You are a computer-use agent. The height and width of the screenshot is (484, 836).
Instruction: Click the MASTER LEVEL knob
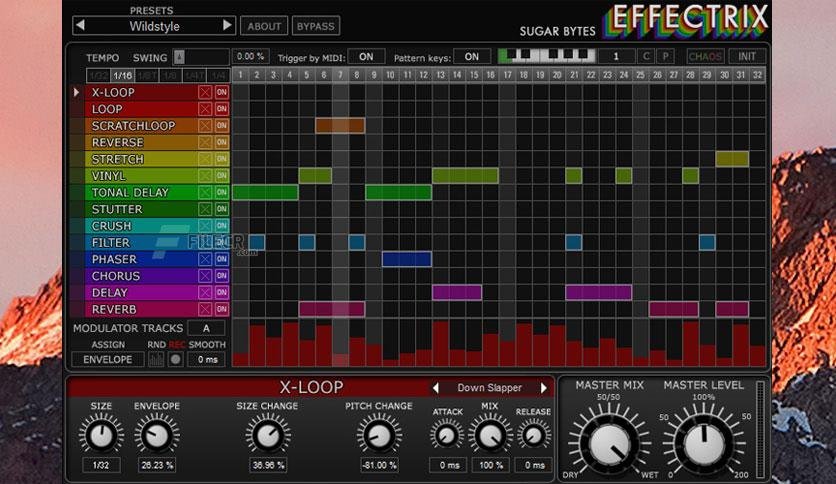[x=704, y=444]
